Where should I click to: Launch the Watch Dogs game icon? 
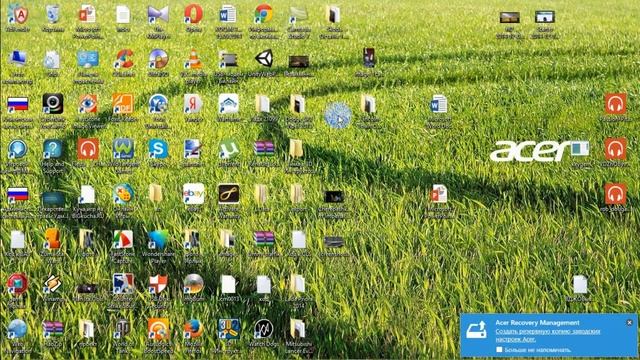tap(264, 329)
